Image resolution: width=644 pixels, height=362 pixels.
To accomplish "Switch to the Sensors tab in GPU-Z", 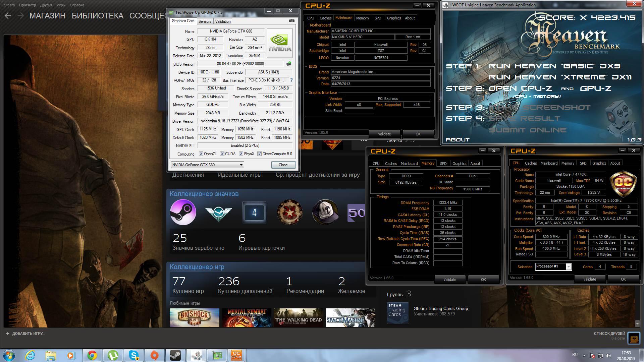I will [205, 21].
